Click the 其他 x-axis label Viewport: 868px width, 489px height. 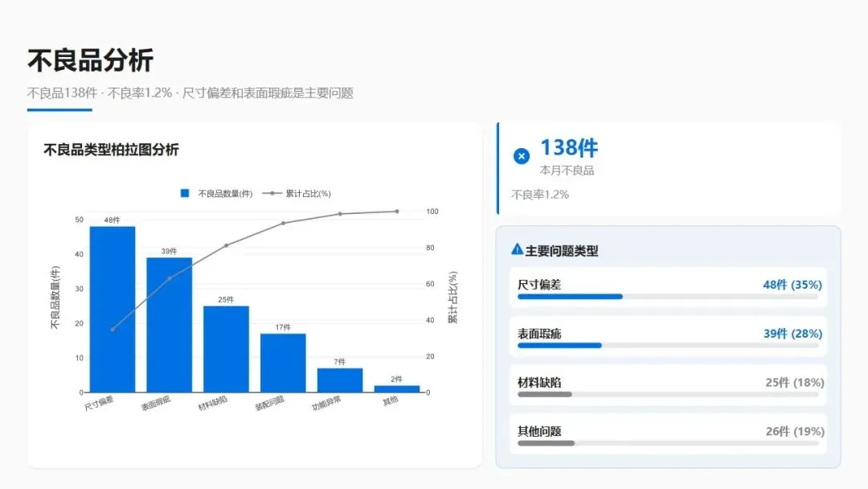391,401
